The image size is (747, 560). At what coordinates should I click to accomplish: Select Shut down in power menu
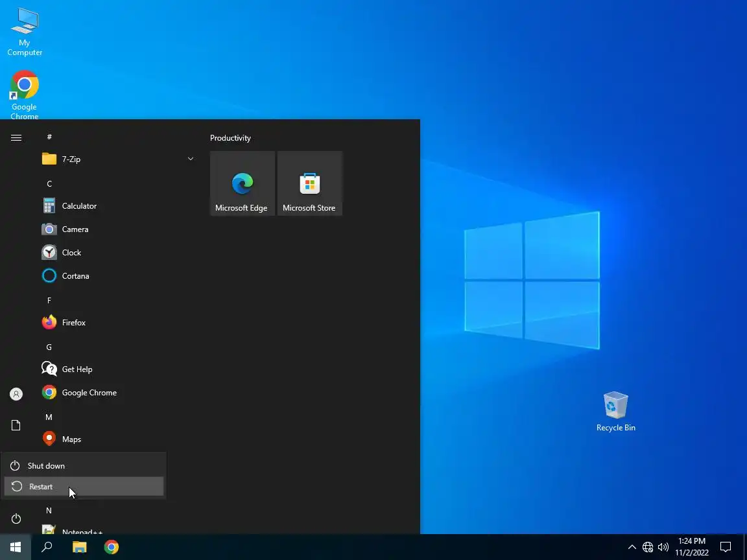(x=84, y=466)
